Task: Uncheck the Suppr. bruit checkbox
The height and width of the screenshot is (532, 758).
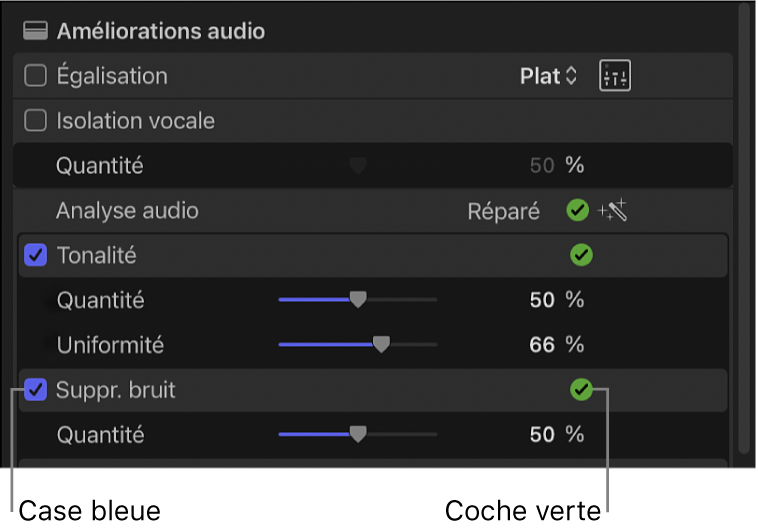Action: click(x=36, y=390)
